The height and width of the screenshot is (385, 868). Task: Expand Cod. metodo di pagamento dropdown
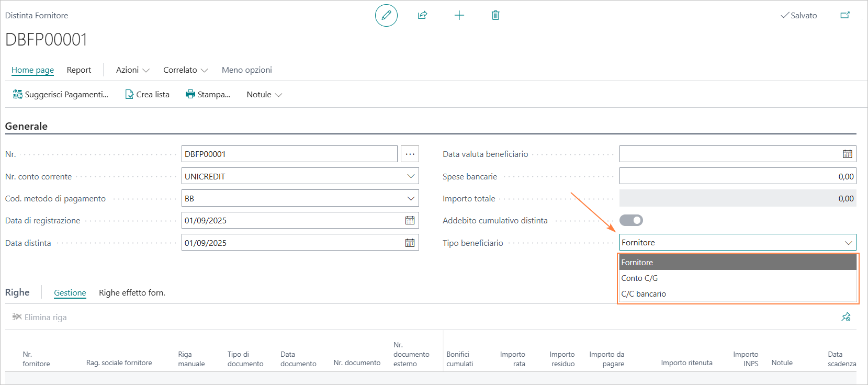[411, 199]
